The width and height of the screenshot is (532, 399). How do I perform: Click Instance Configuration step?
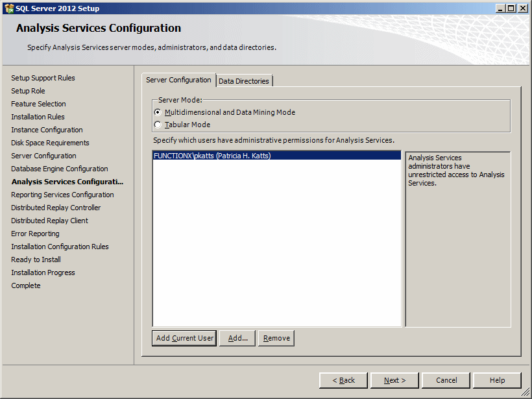(x=47, y=130)
